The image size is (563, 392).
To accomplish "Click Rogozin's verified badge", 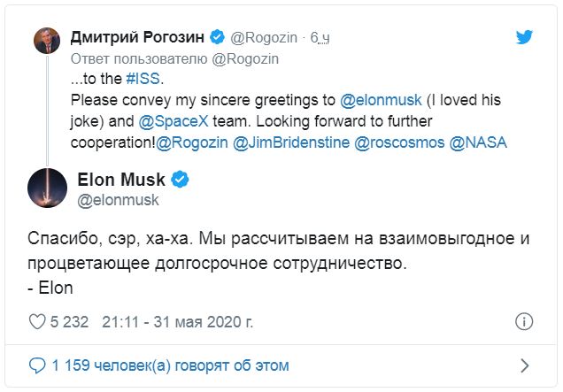I will tap(217, 37).
